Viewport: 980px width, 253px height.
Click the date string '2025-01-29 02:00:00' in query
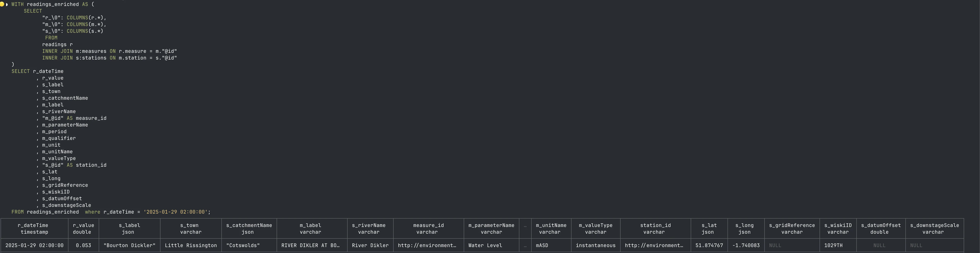click(x=175, y=212)
